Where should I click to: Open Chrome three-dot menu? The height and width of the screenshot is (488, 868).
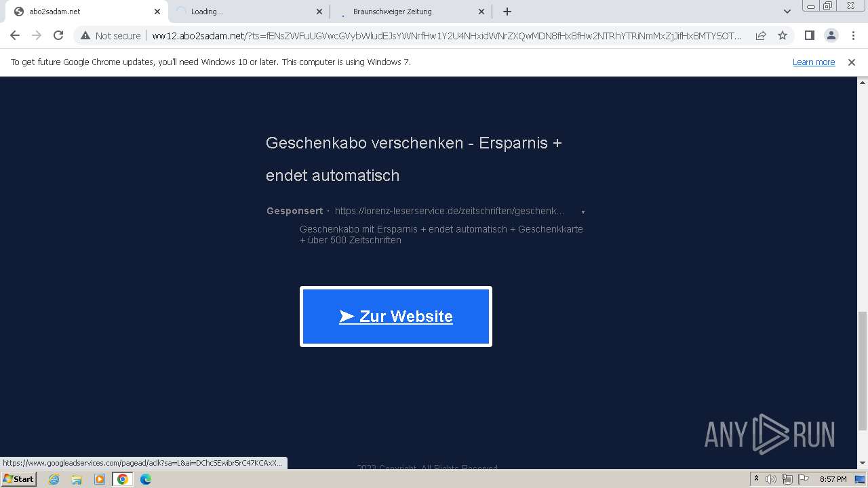pos(853,36)
